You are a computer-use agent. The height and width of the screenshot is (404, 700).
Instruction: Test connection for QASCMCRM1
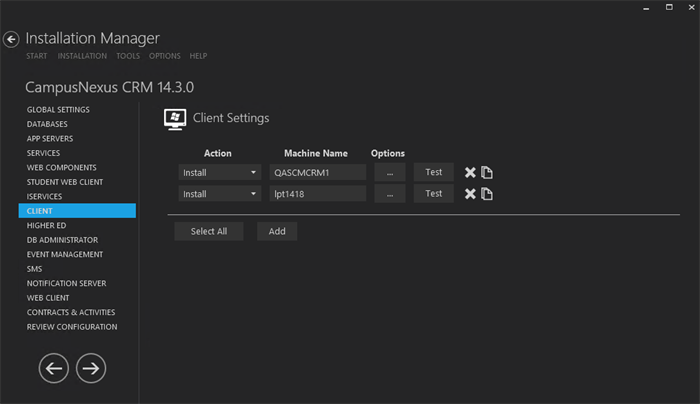pos(433,172)
